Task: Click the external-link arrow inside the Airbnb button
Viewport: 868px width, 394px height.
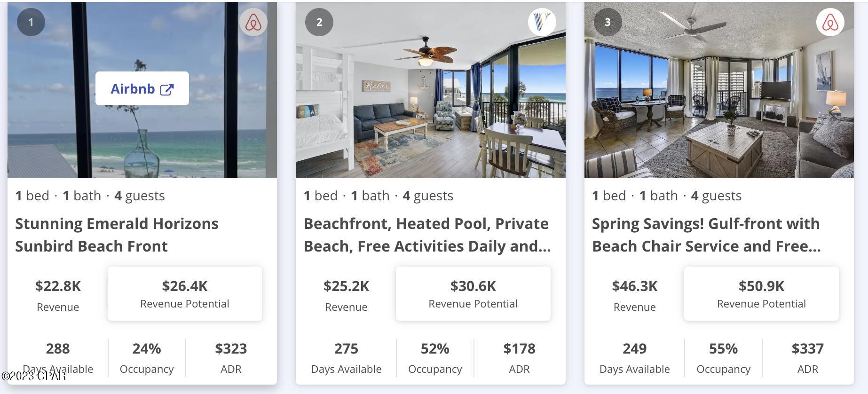Action: coord(167,88)
